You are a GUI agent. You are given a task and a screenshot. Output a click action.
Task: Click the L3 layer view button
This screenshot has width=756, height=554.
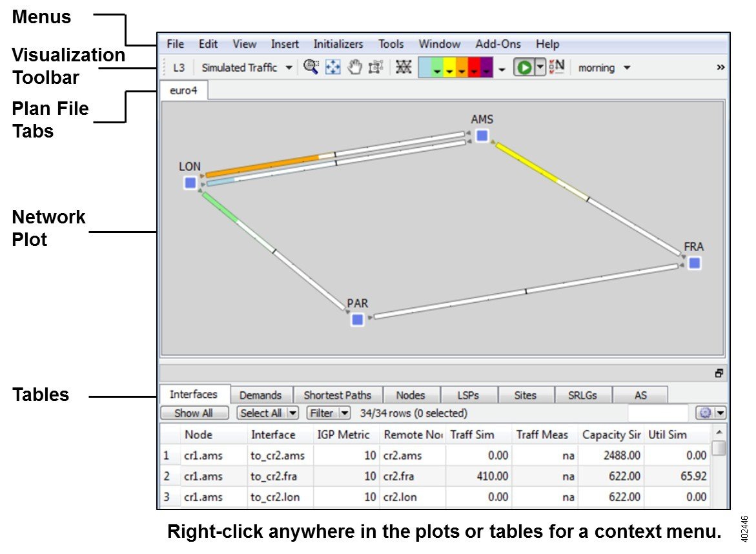click(178, 68)
